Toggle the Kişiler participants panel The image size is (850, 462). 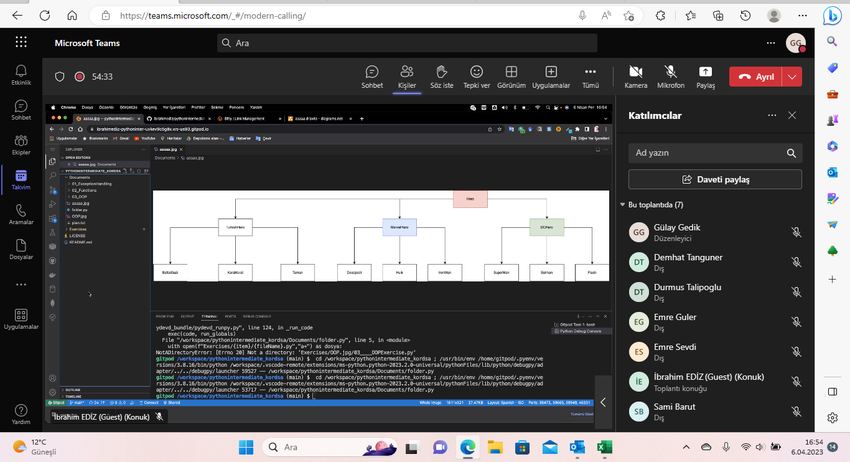point(407,76)
